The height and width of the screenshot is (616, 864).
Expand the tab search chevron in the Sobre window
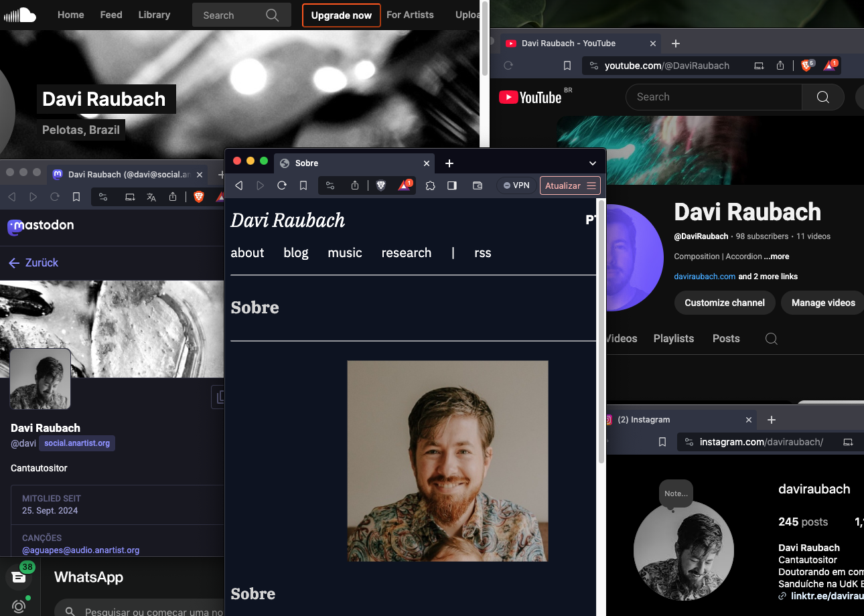(592, 163)
